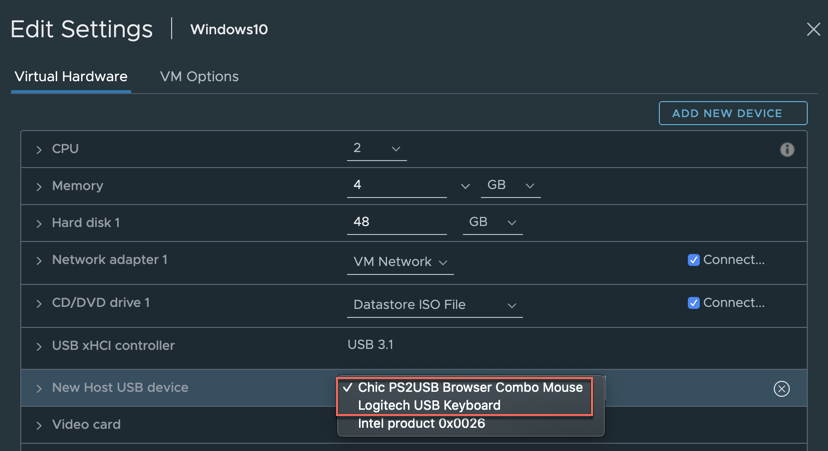Viewport: 828px width, 451px height.
Task: Open the Memory unit GB dropdown
Action: (x=510, y=186)
